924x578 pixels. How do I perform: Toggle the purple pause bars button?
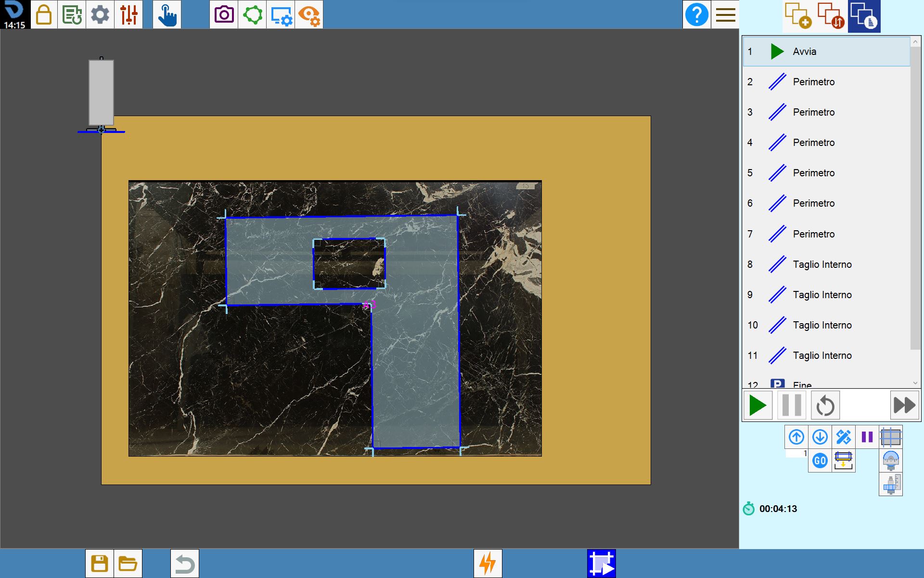(x=867, y=437)
